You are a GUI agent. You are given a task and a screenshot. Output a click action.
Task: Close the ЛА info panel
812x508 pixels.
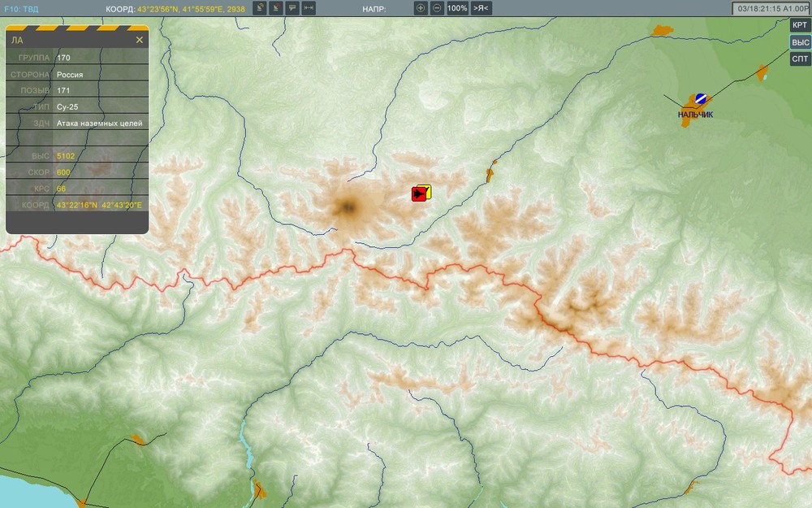(140, 40)
